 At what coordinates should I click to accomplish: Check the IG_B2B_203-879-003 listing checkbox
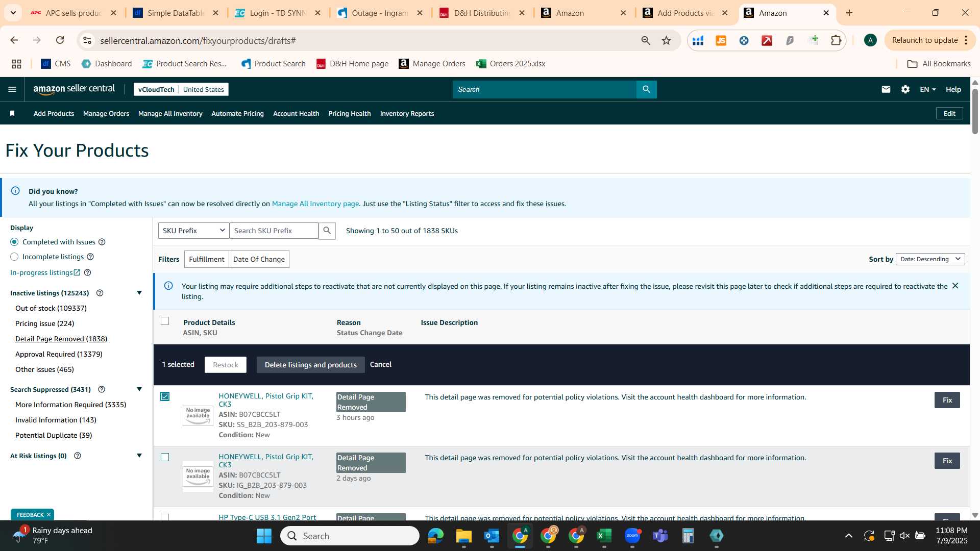pyautogui.click(x=165, y=457)
